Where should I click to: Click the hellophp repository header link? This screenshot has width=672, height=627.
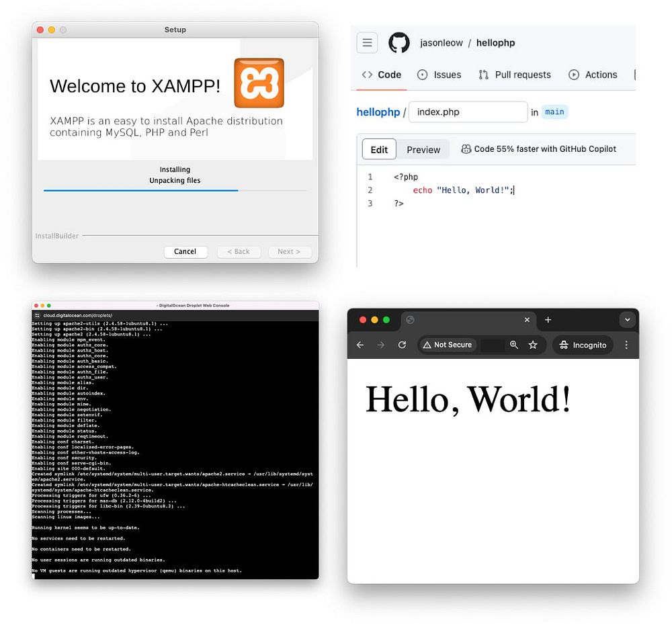pos(495,43)
